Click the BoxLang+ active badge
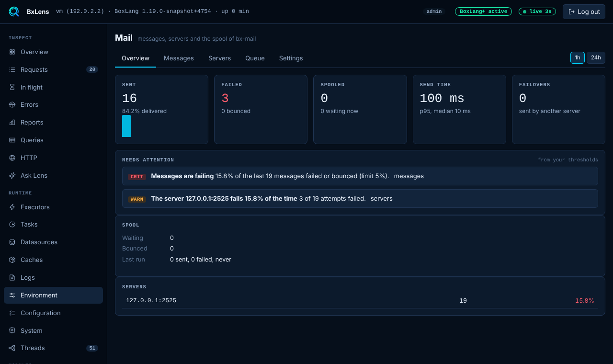The height and width of the screenshot is (364, 613). [483, 11]
